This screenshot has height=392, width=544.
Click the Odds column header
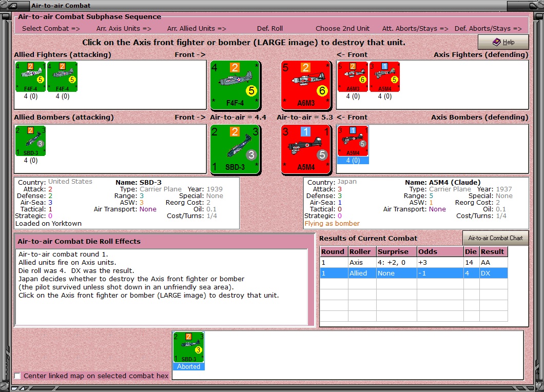(x=440, y=251)
